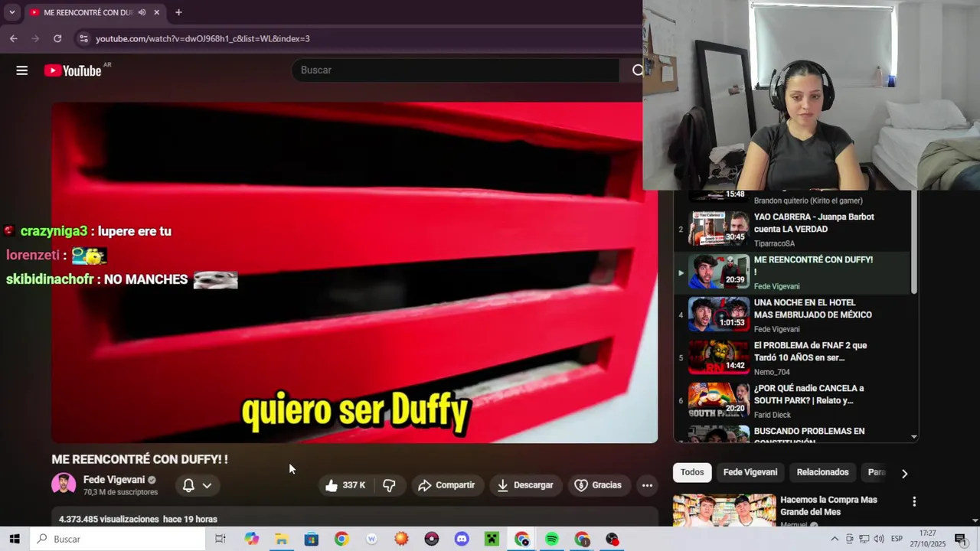This screenshot has height=551, width=980.
Task: Expand the notification options chevron
Action: point(207,485)
